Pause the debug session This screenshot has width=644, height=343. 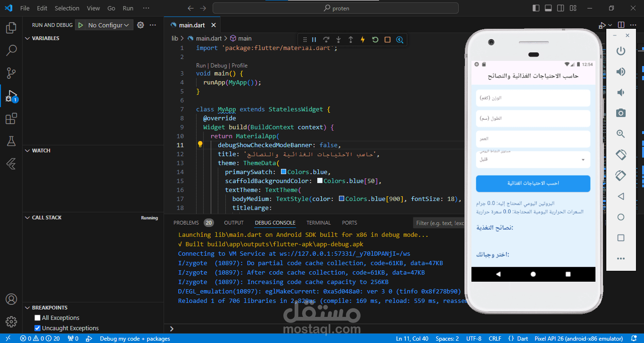click(314, 40)
